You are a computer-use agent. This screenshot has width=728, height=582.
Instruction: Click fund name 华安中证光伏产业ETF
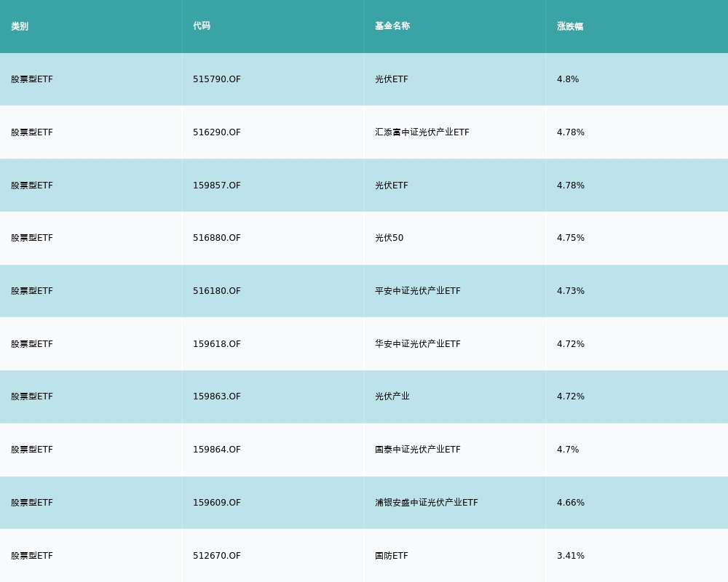(418, 344)
